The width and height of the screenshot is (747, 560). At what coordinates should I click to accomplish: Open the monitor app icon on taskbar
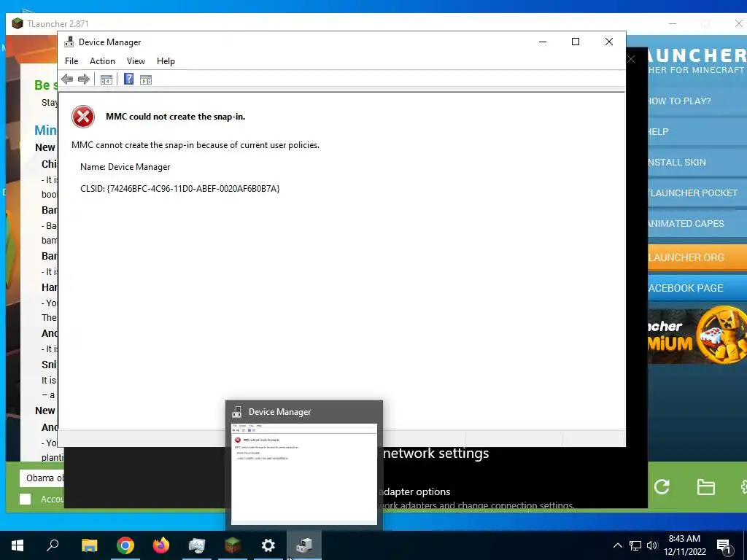coord(197,545)
